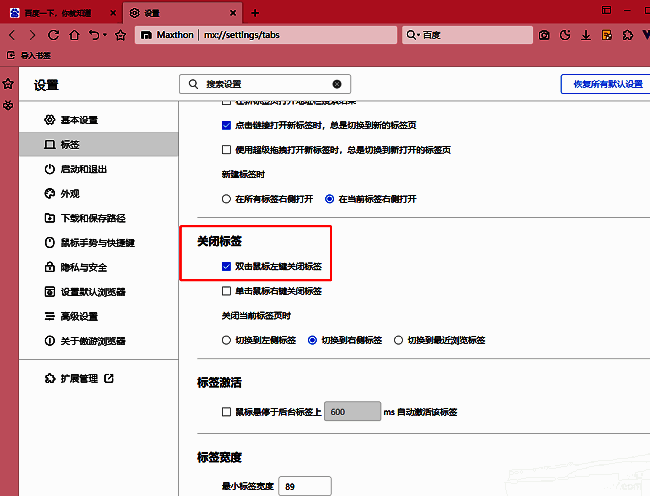Open 外观 settings in sidebar
Image resolution: width=650 pixels, height=496 pixels.
click(69, 194)
